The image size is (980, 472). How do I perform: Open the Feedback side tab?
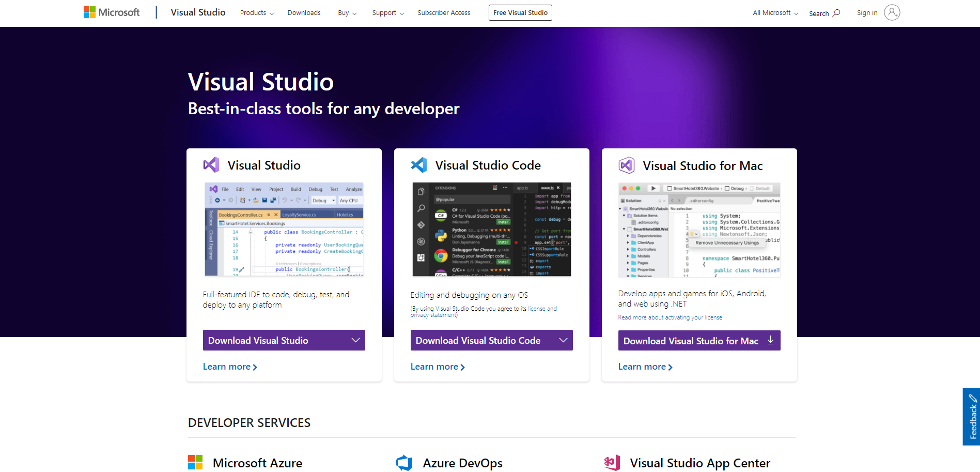coord(971,417)
